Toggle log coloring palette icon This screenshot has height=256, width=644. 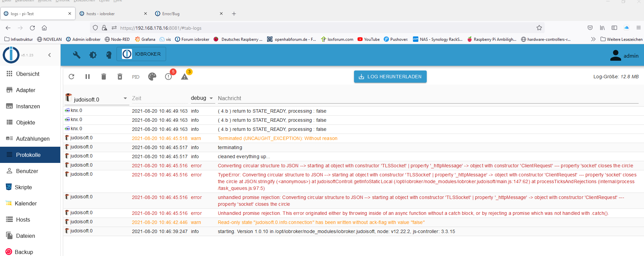pyautogui.click(x=152, y=77)
